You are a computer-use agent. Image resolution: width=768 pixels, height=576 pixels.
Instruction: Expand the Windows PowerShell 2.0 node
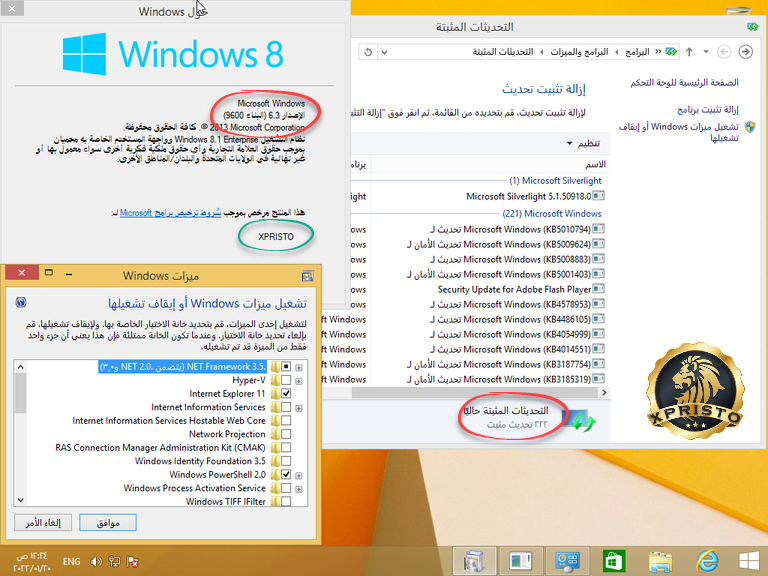[x=299, y=476]
